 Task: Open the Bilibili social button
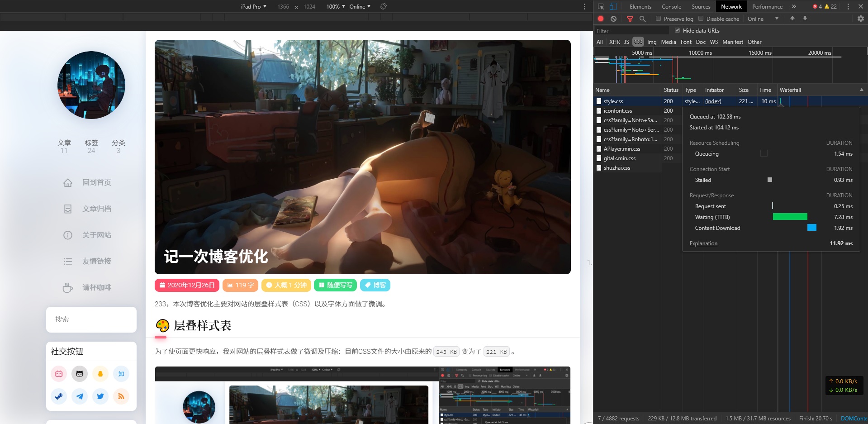click(59, 374)
